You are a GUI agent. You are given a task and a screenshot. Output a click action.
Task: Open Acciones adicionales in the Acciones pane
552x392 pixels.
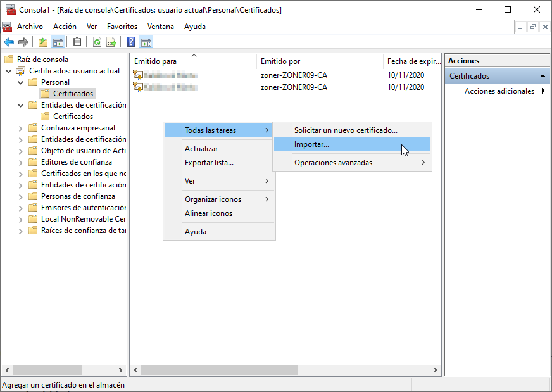click(x=499, y=91)
